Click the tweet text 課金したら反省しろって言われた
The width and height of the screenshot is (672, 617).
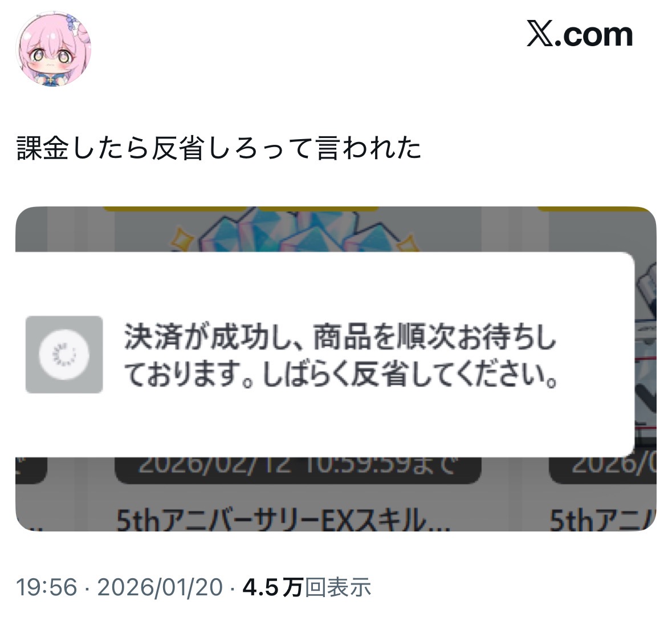219,148
